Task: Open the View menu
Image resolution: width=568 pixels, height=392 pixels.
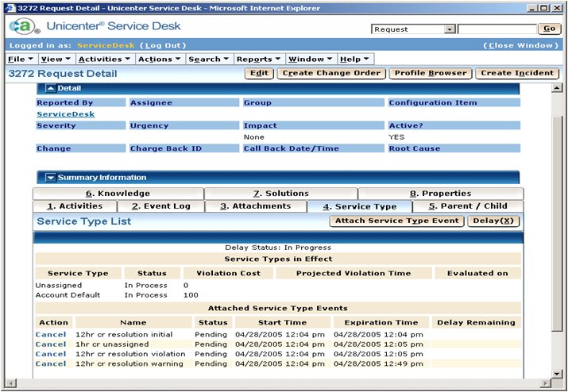Action: 56,59
